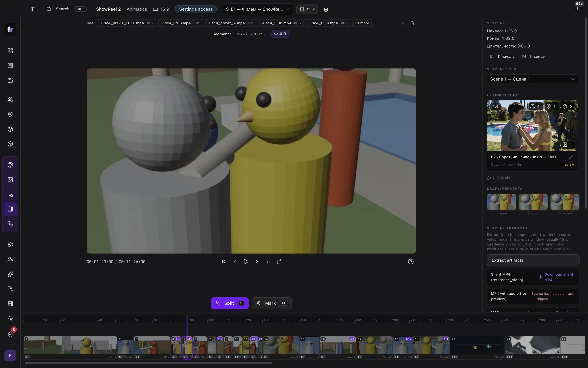Open the Постер segment frame thumbnail
The image size is (588, 368).
tap(533, 202)
